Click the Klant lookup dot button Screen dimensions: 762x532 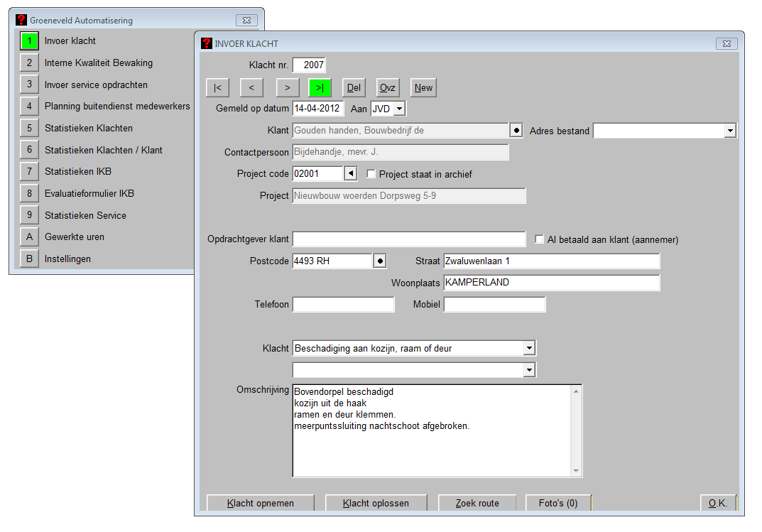click(x=516, y=131)
